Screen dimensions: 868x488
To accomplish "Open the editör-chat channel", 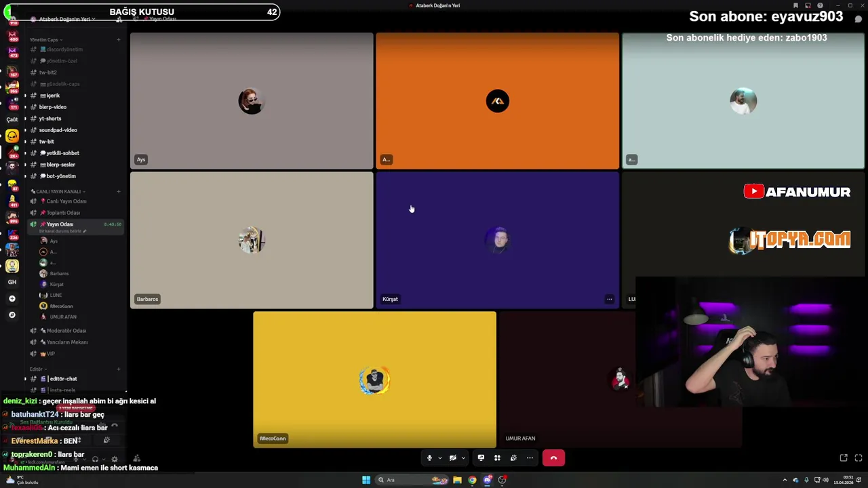I will click(x=75, y=379).
